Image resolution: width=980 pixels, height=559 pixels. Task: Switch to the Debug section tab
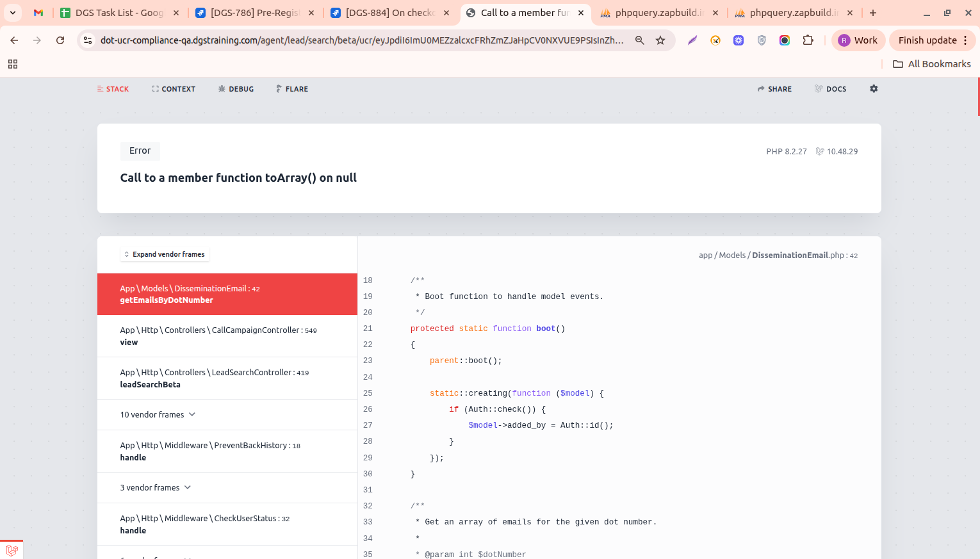coord(236,89)
